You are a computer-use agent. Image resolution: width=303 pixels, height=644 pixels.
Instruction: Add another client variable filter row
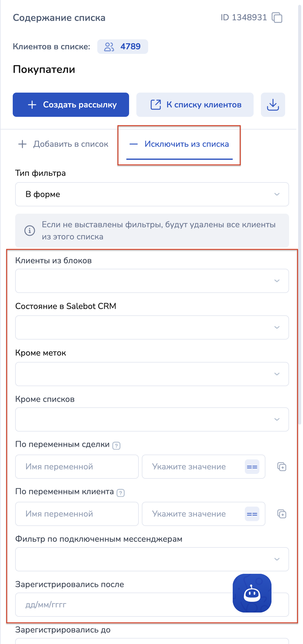(x=282, y=514)
